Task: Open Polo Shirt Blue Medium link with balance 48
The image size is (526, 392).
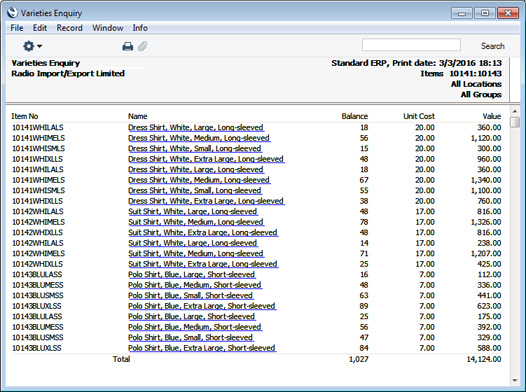Action: click(195, 285)
